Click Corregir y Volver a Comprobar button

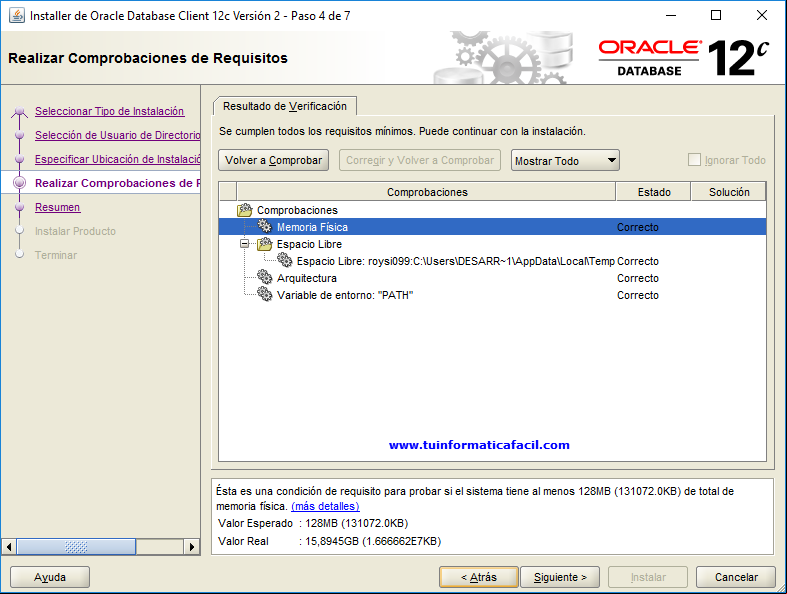(x=420, y=160)
